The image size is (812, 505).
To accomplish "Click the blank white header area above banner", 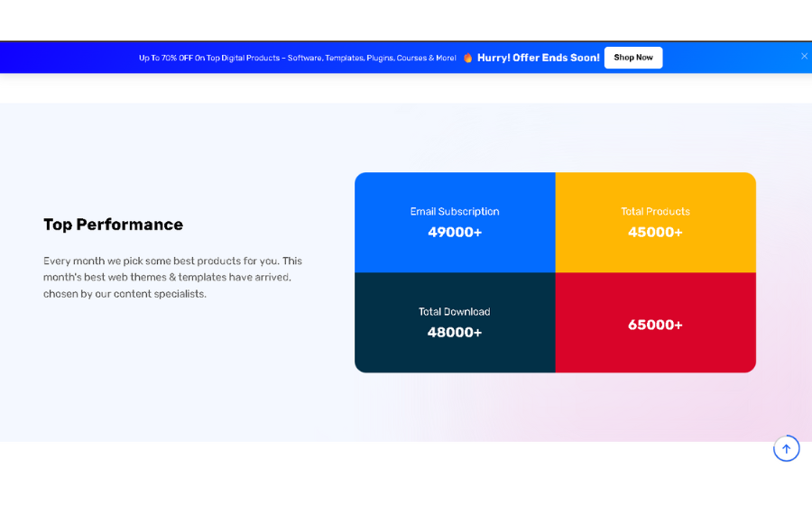I will coord(406,20).
